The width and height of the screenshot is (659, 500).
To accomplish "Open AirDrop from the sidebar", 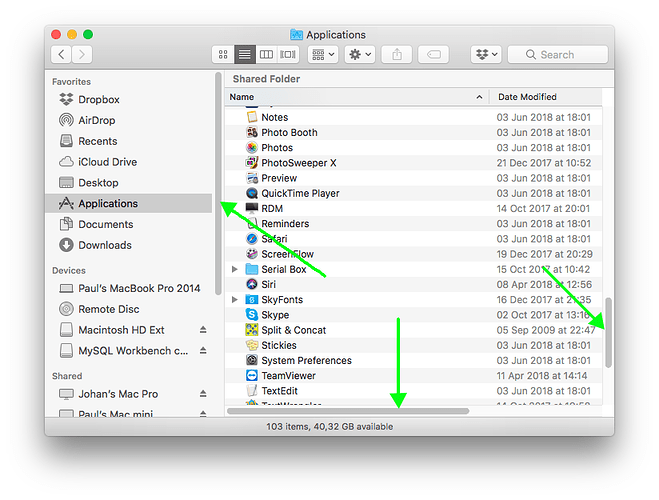I will pos(97,120).
